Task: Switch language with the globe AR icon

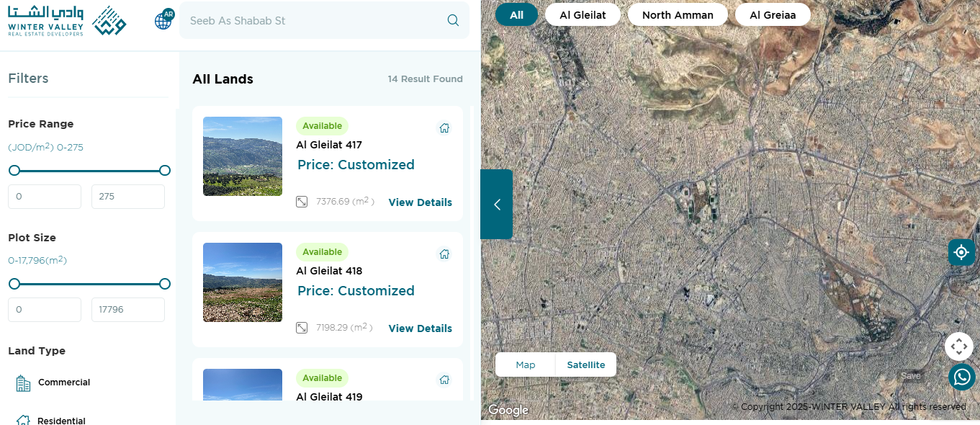Action: [x=163, y=20]
